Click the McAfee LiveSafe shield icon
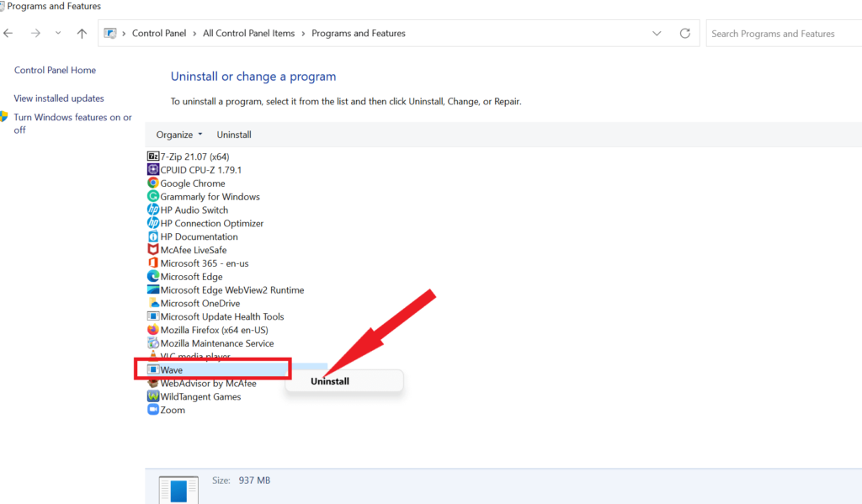Screen dimensions: 862x504 pyautogui.click(x=153, y=250)
